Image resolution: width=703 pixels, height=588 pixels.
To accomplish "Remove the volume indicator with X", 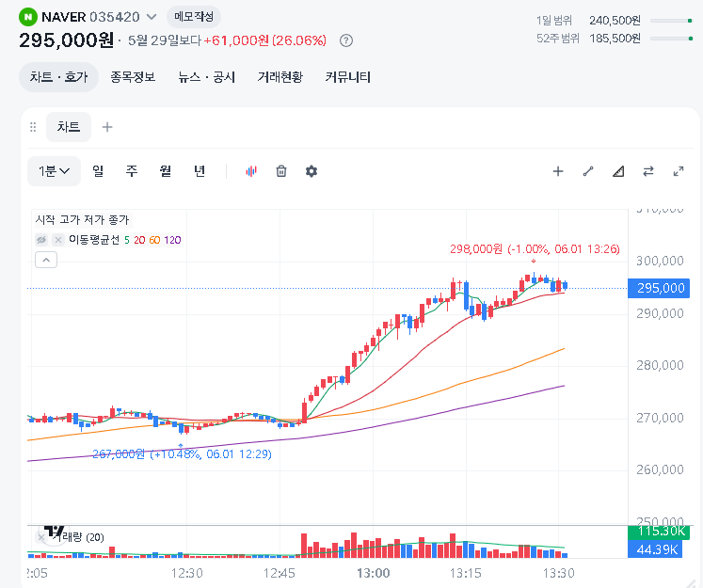I will 40,537.
